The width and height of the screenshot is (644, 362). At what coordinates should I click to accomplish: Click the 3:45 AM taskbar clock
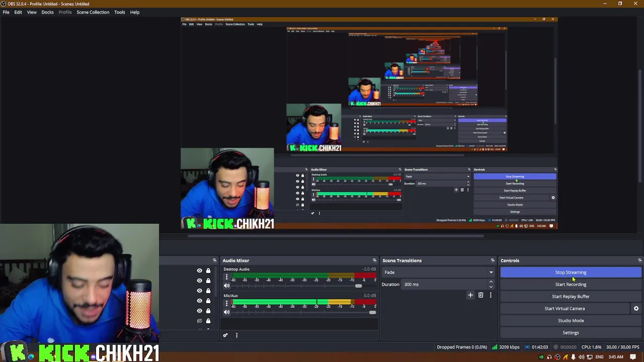(616, 357)
